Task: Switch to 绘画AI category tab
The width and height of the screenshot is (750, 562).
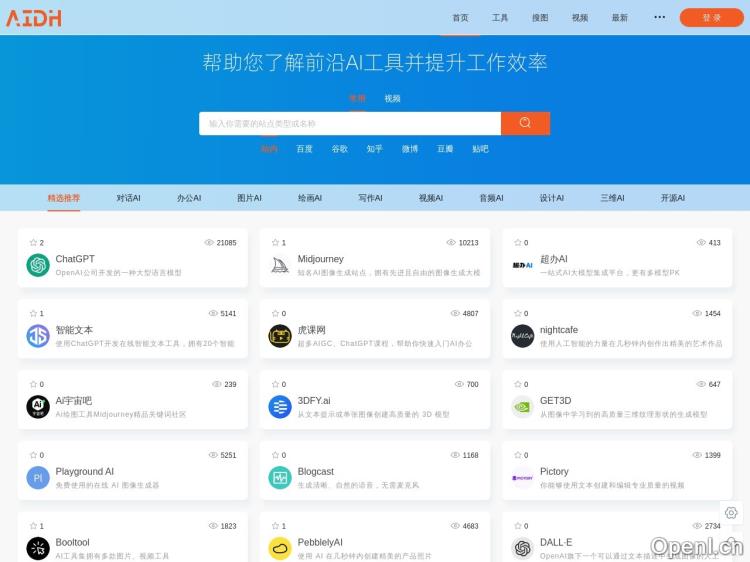Action: [310, 198]
